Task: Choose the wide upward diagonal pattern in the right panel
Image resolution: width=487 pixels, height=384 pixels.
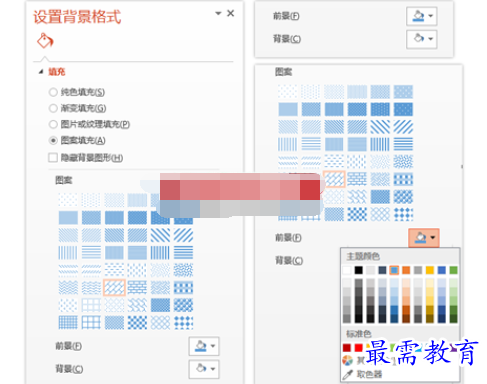Action: (x=403, y=127)
